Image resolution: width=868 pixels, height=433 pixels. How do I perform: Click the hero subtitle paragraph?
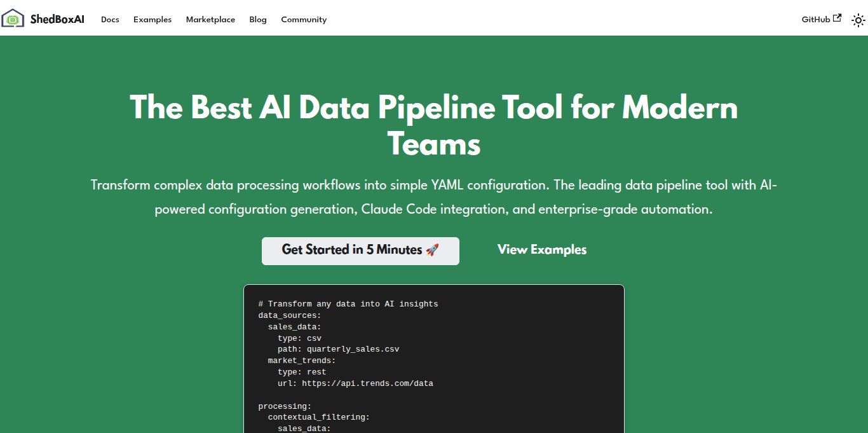[434, 197]
